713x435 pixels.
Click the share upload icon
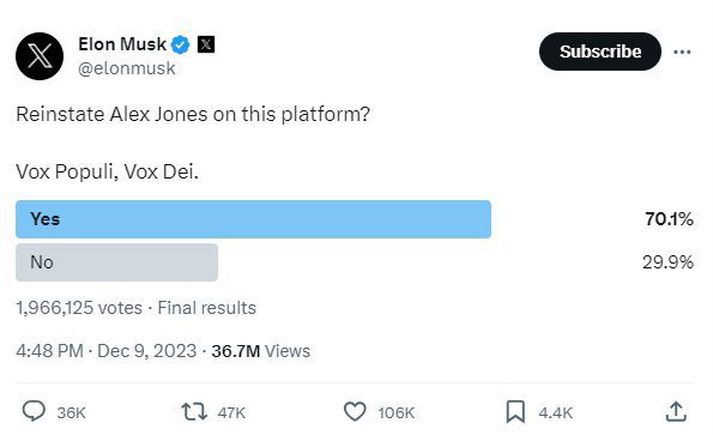click(676, 412)
